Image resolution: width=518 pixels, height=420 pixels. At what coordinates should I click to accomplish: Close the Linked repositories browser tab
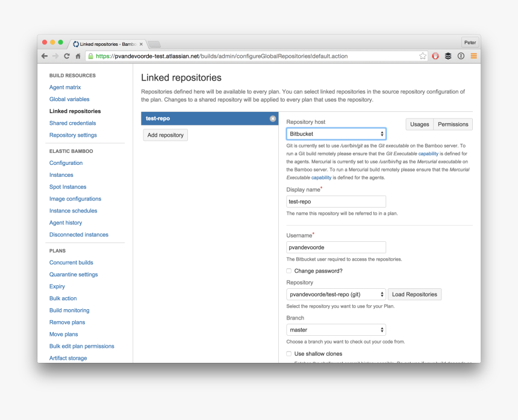pos(141,44)
